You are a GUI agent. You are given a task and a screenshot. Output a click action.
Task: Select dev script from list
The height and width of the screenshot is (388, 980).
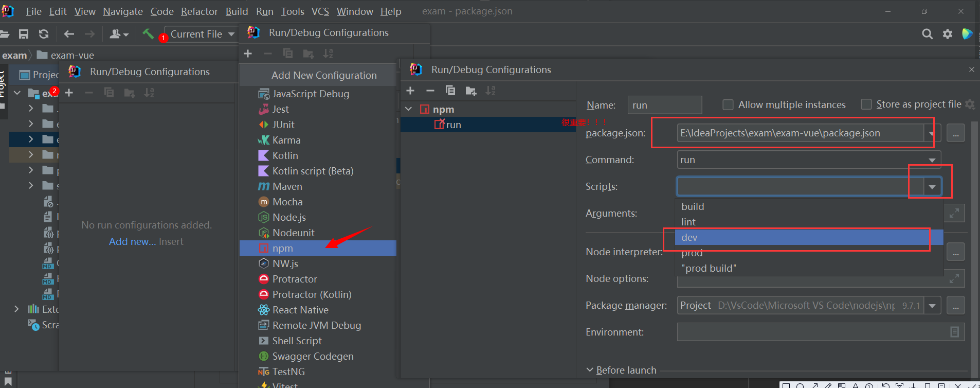coord(809,237)
